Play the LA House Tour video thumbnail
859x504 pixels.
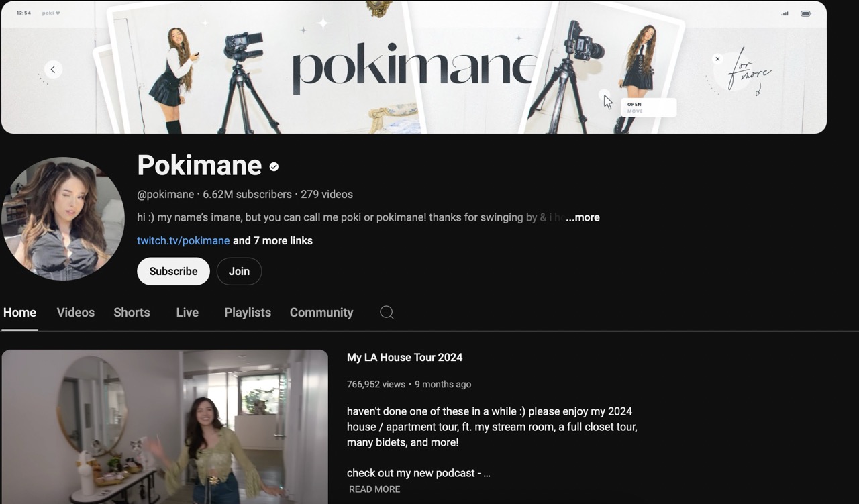pyautogui.click(x=164, y=427)
